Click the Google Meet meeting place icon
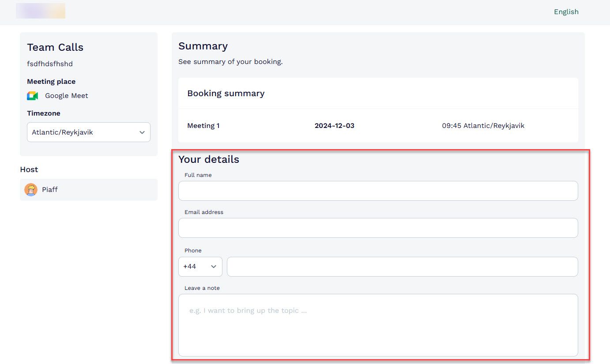Screen dimensions: 610x364 pos(32,95)
